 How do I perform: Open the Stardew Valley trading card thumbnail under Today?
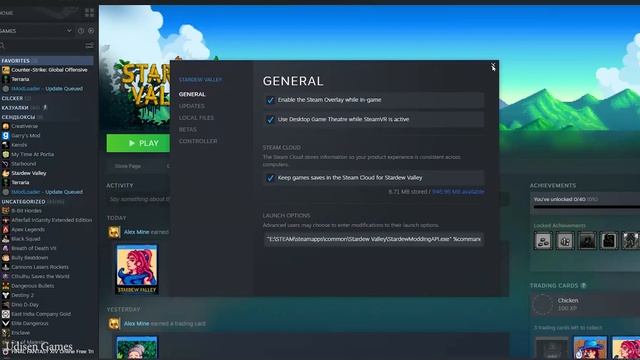[137, 269]
